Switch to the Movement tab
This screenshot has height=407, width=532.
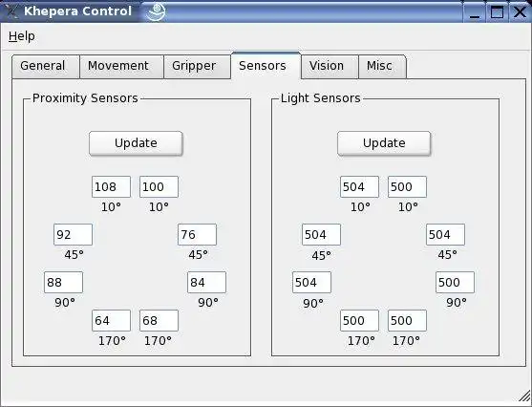121,66
